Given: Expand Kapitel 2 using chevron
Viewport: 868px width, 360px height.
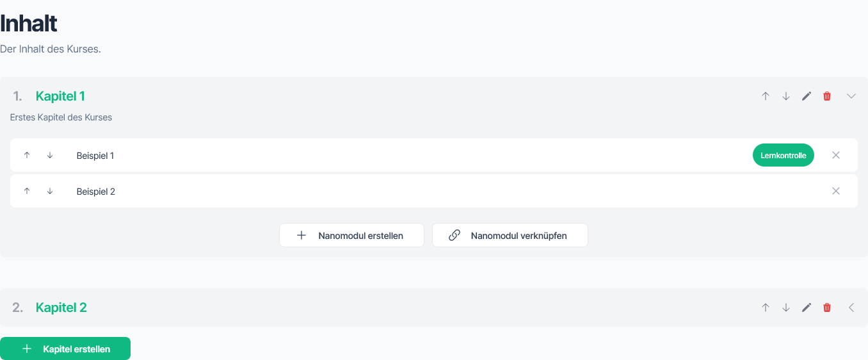Looking at the screenshot, I should [851, 307].
